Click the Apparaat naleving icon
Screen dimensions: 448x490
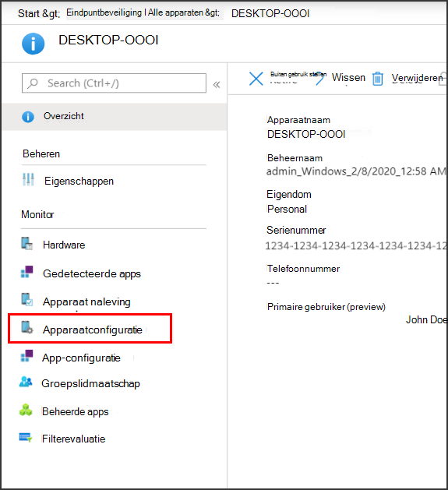coord(27,299)
